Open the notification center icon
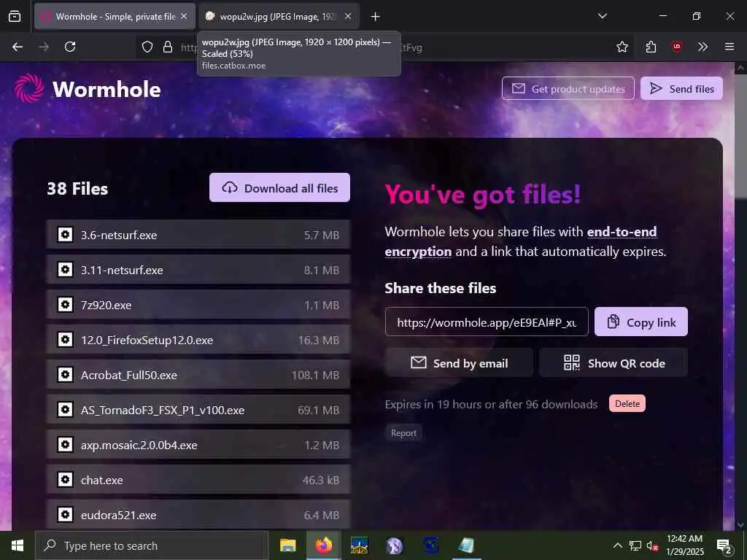 (724, 545)
